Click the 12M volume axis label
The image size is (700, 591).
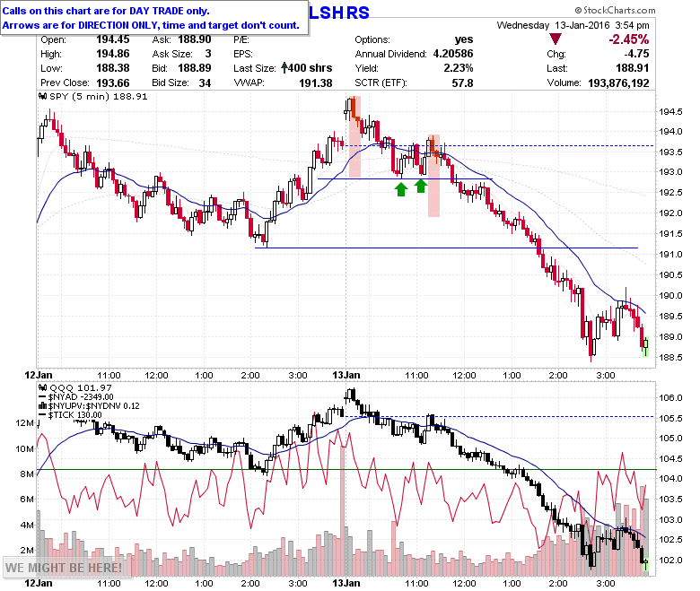point(25,422)
